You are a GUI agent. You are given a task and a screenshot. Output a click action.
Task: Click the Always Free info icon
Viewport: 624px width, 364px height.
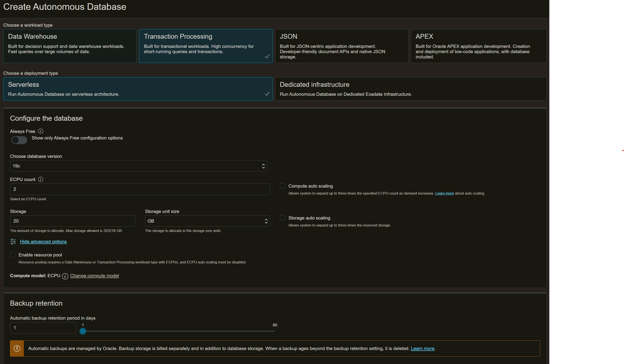41,131
